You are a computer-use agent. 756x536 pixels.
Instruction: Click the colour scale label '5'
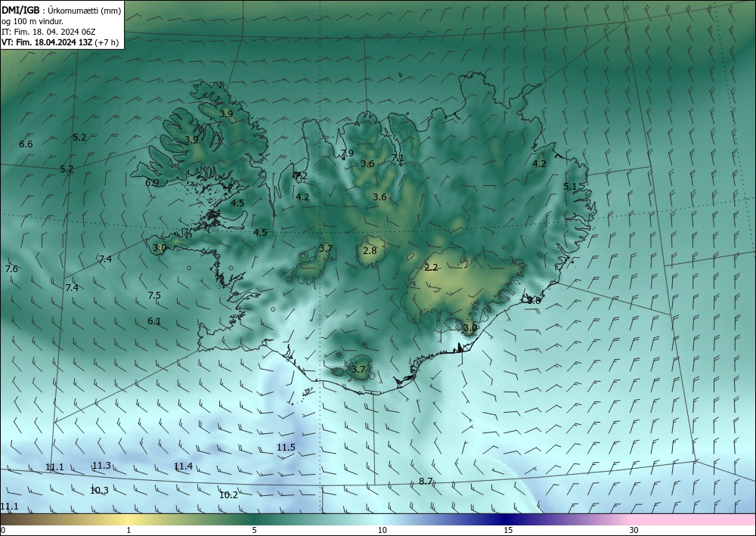[x=254, y=530]
